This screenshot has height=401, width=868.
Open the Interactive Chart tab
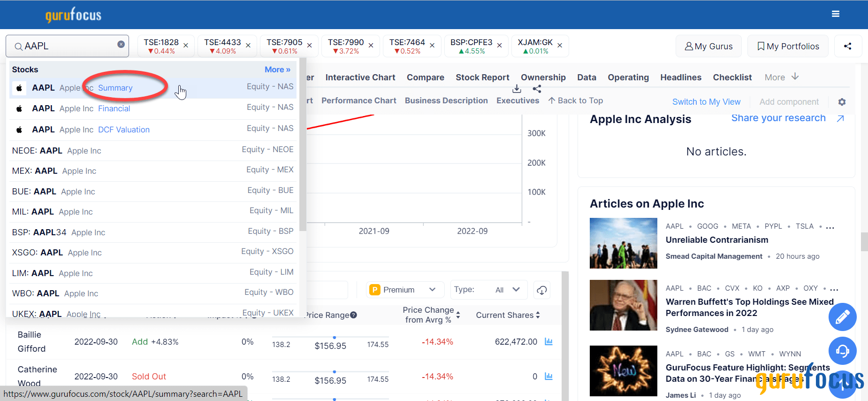[x=360, y=77]
